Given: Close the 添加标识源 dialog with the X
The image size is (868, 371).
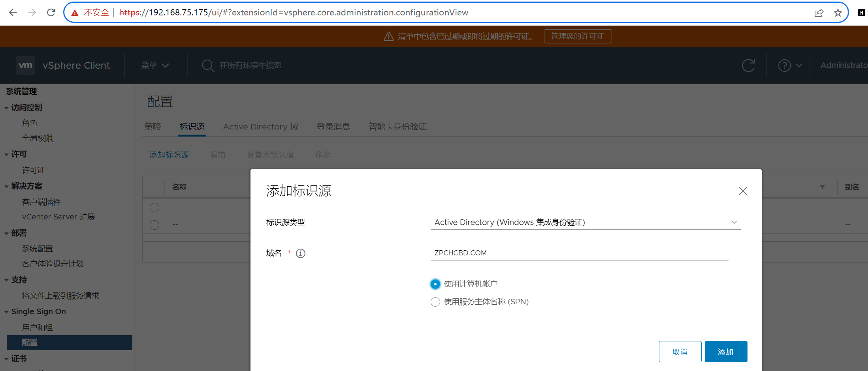Looking at the screenshot, I should click(743, 191).
